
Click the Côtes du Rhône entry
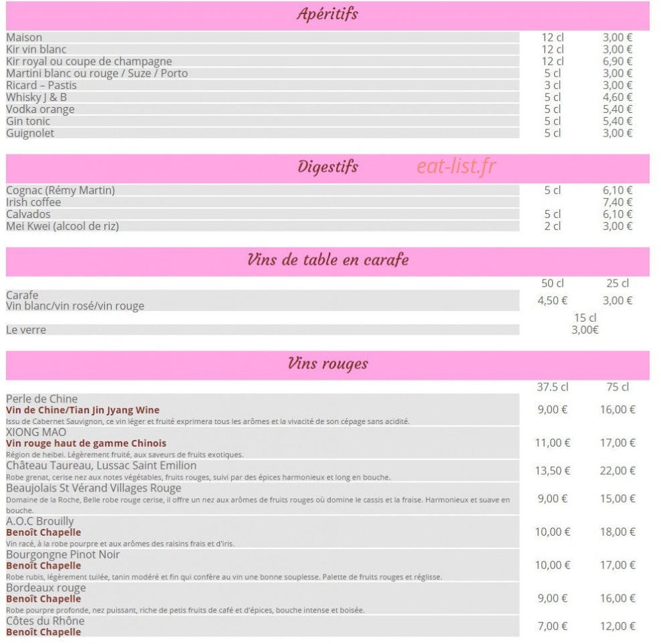click(45, 621)
